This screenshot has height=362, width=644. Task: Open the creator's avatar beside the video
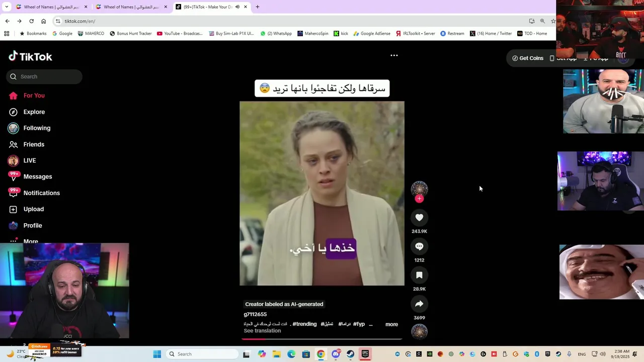click(419, 189)
